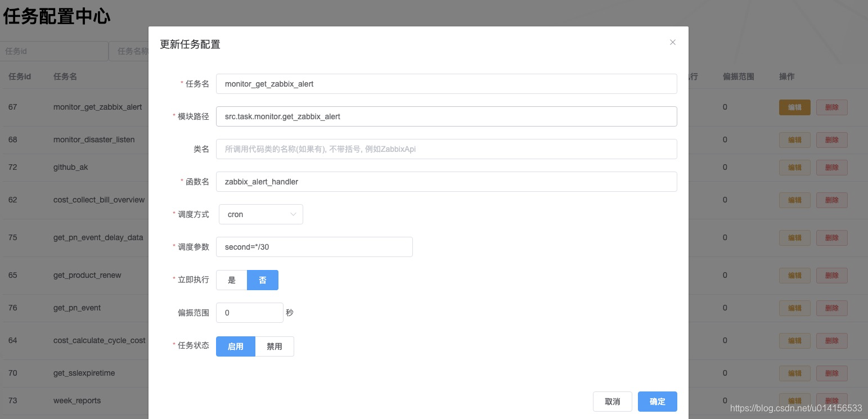The width and height of the screenshot is (868, 419).
Task: Click the 任务id search field
Action: click(54, 51)
